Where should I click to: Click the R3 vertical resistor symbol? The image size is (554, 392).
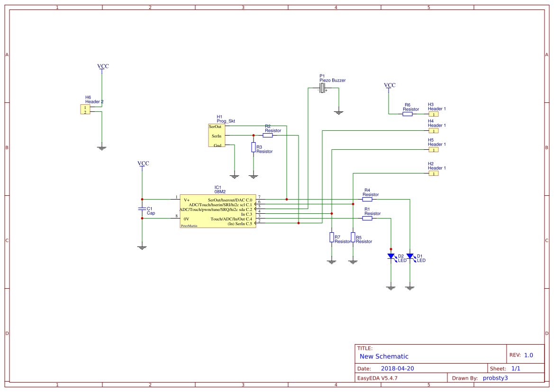254,147
